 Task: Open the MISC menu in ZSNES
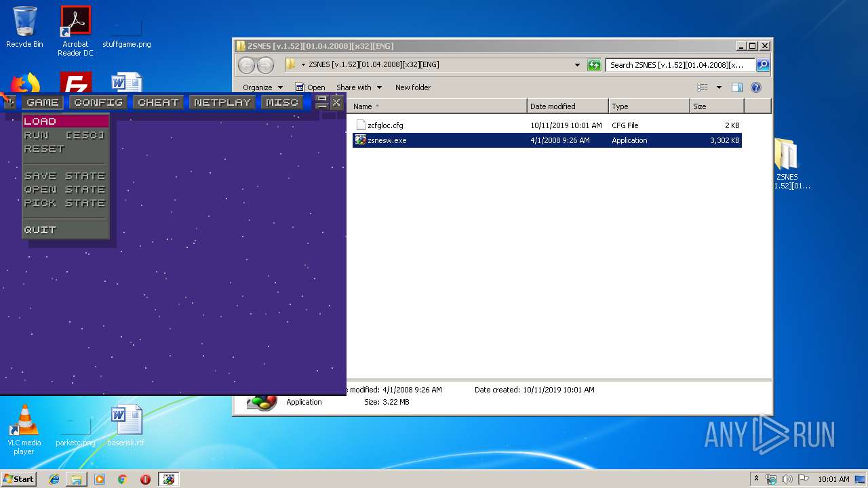click(281, 102)
